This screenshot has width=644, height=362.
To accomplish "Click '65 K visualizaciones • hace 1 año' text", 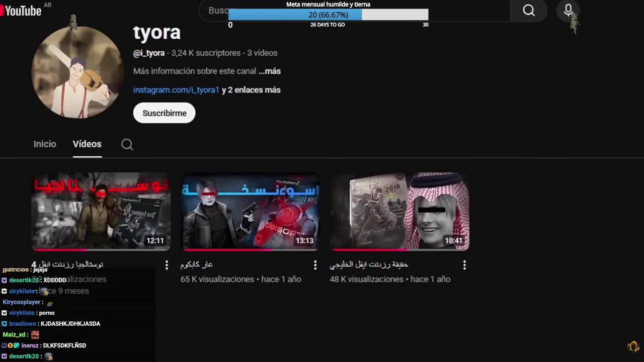I will coord(240,279).
